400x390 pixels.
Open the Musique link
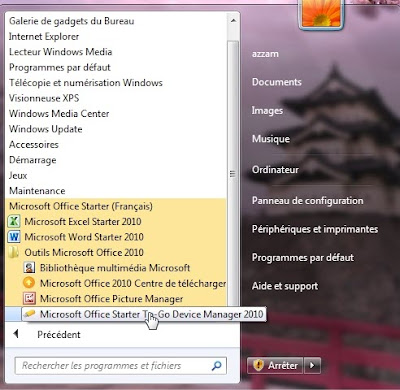(271, 139)
